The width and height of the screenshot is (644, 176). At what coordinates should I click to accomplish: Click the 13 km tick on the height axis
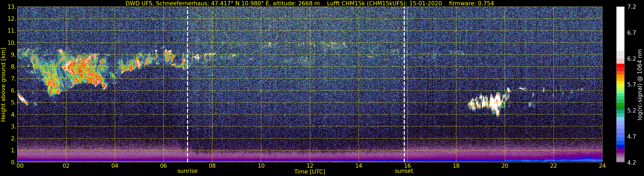[11, 7]
